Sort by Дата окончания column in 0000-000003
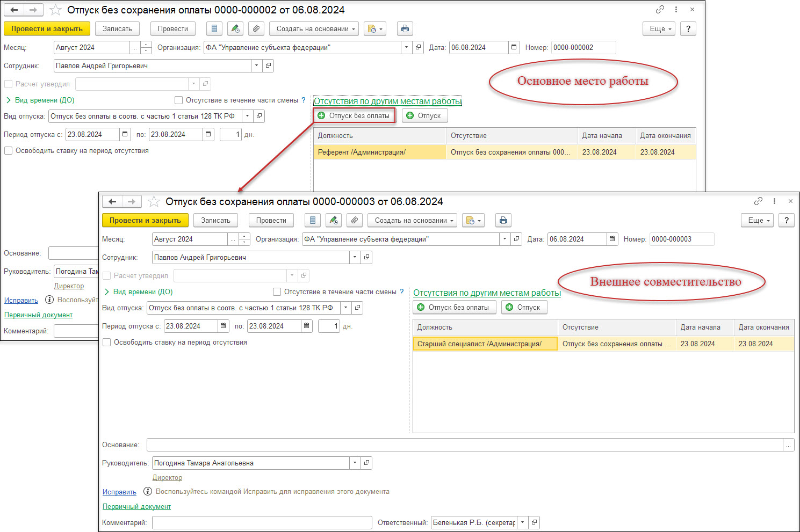The image size is (800, 532). pyautogui.click(x=763, y=327)
